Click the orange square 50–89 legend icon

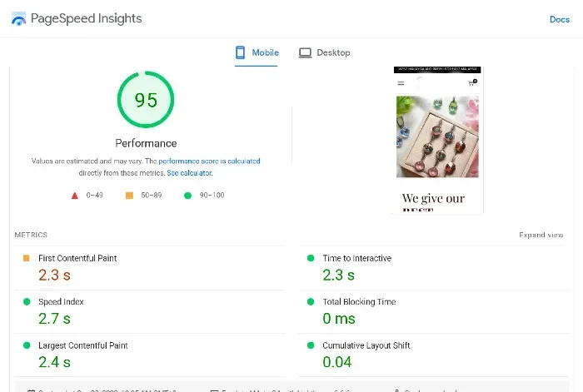[129, 196]
